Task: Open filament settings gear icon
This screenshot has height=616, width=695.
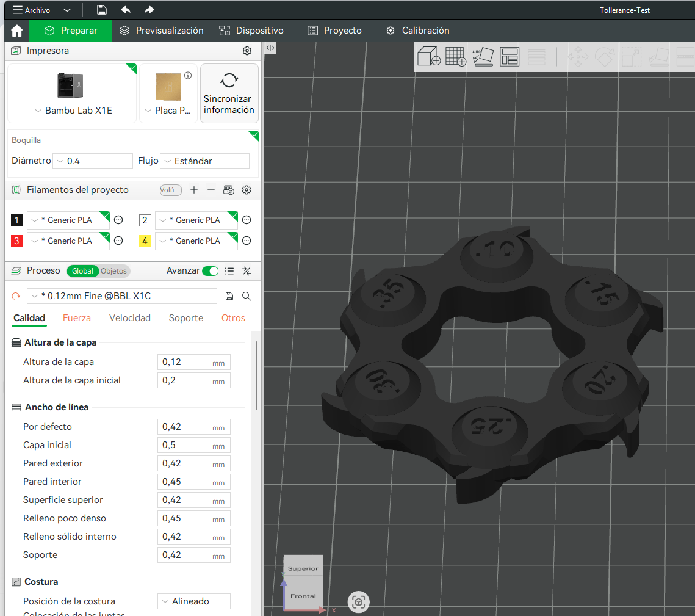Action: (x=247, y=190)
